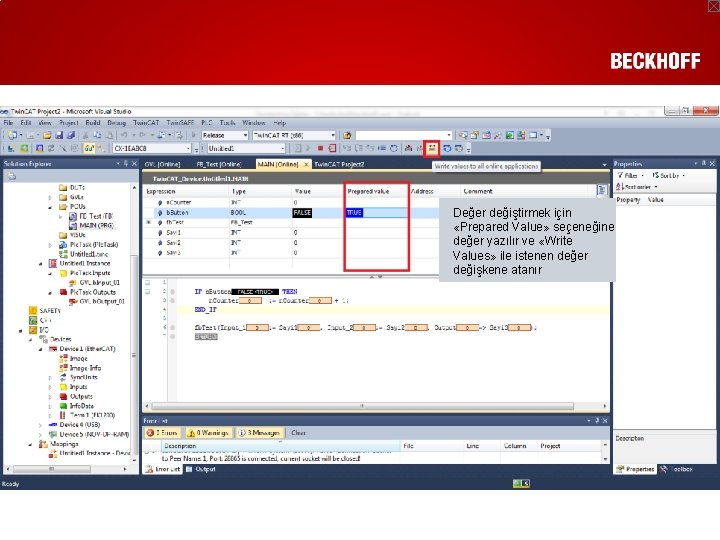Image resolution: width=720 pixels, height=540 pixels.
Task: Expand the fbTest row in variable table
Action: click(148, 222)
